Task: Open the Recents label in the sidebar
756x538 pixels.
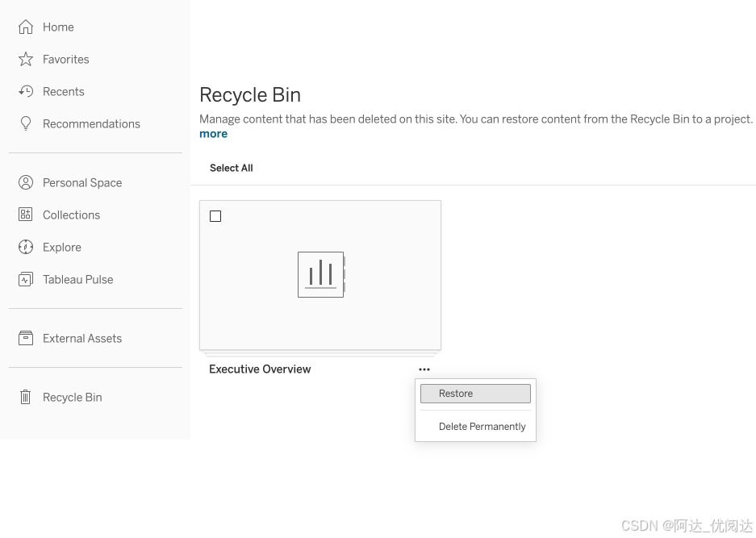Action: [64, 92]
